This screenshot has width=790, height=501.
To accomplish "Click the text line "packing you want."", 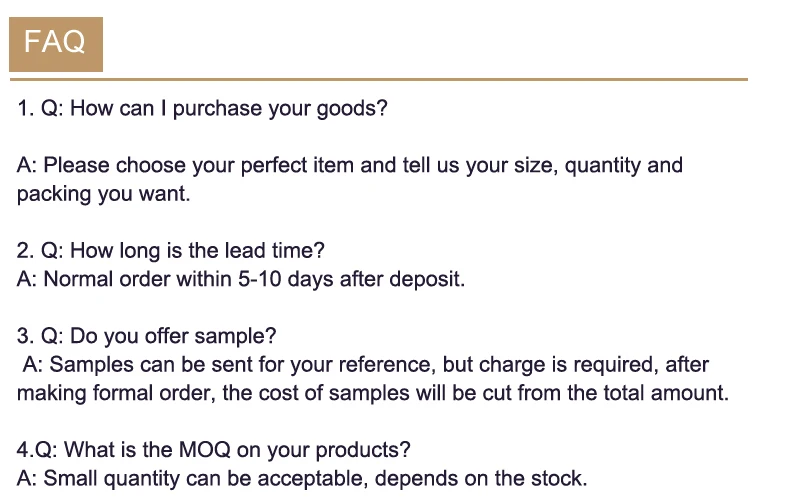I will pyautogui.click(x=103, y=194).
